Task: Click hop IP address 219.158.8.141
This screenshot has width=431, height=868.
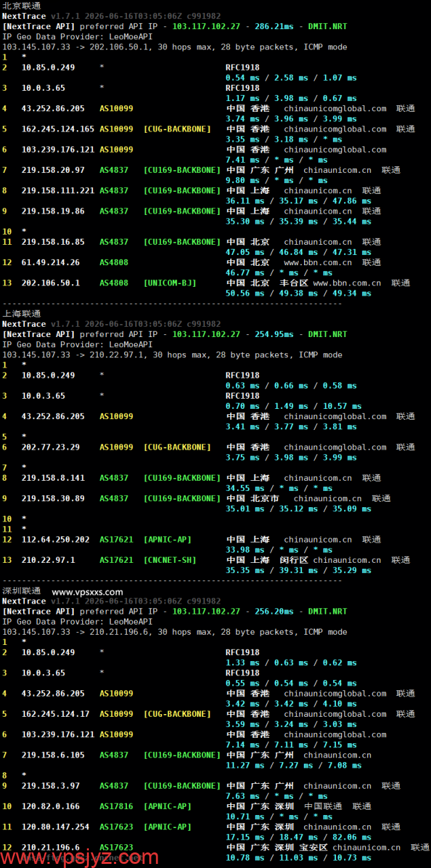Action: click(x=53, y=478)
